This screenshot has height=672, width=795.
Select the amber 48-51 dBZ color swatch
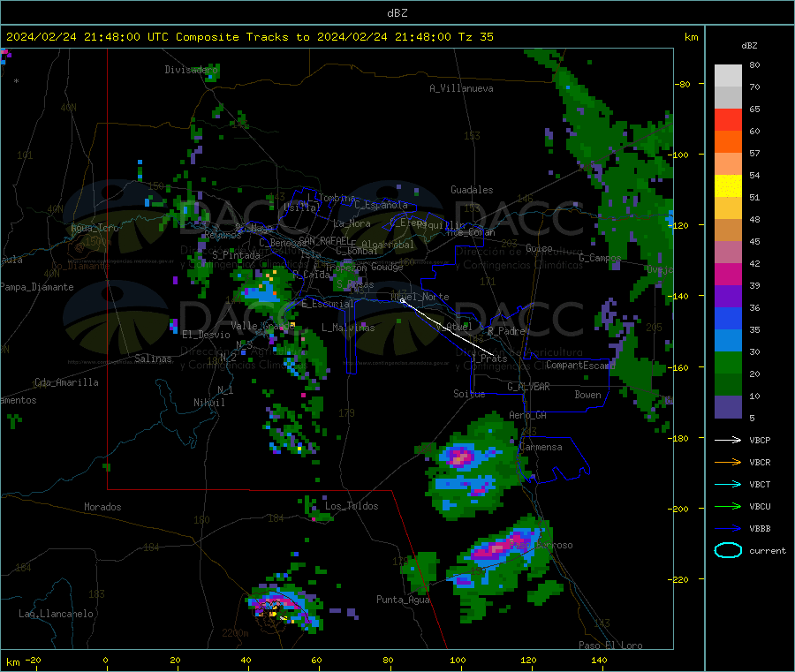728,208
